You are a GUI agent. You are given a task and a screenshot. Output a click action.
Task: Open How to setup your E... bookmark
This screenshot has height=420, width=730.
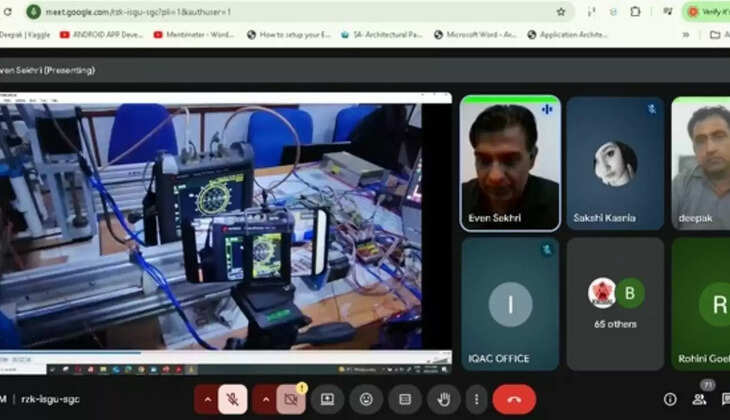tap(289, 34)
